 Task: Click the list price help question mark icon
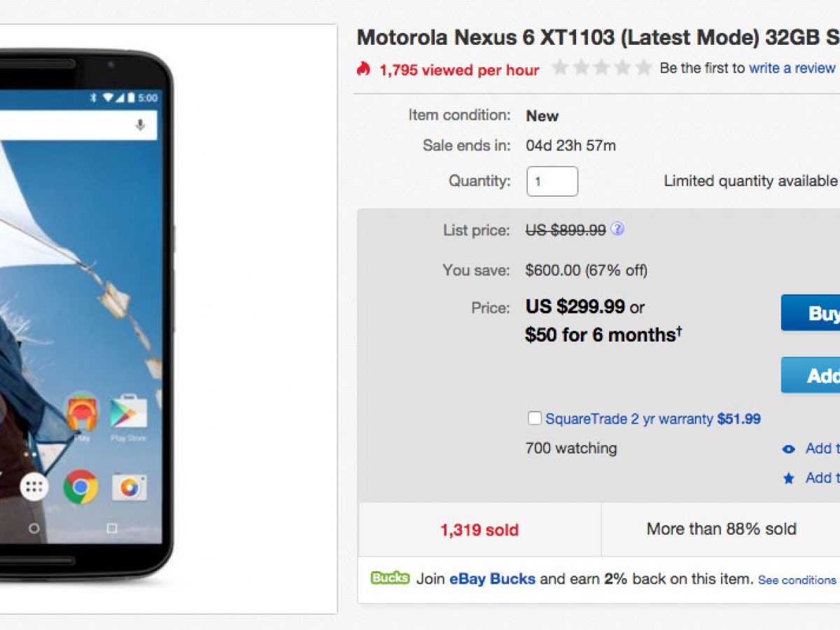[x=617, y=229]
